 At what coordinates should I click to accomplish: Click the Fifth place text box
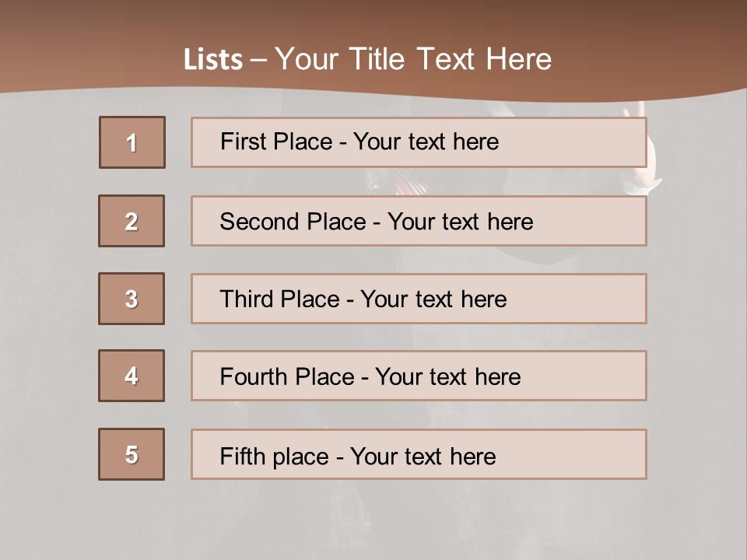419,454
